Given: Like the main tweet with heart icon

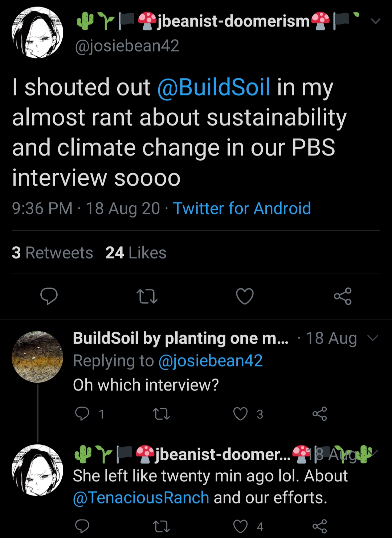Looking at the screenshot, I should pyautogui.click(x=245, y=296).
